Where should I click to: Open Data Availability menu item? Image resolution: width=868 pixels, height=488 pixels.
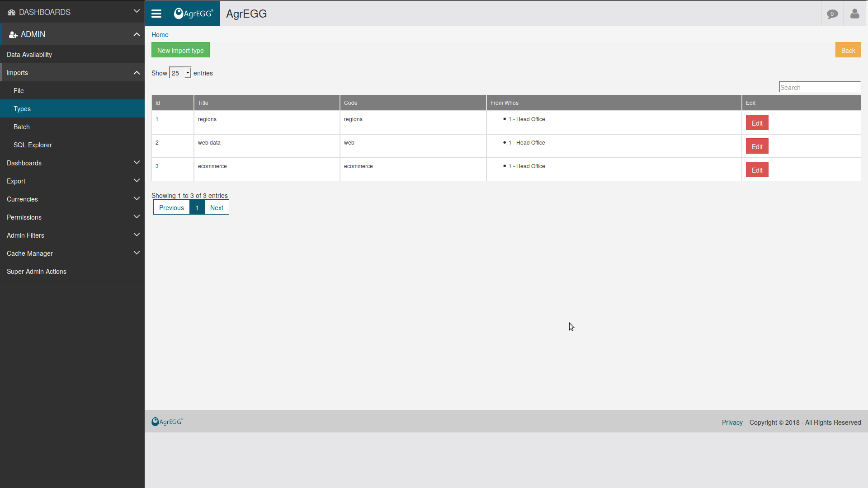point(72,54)
